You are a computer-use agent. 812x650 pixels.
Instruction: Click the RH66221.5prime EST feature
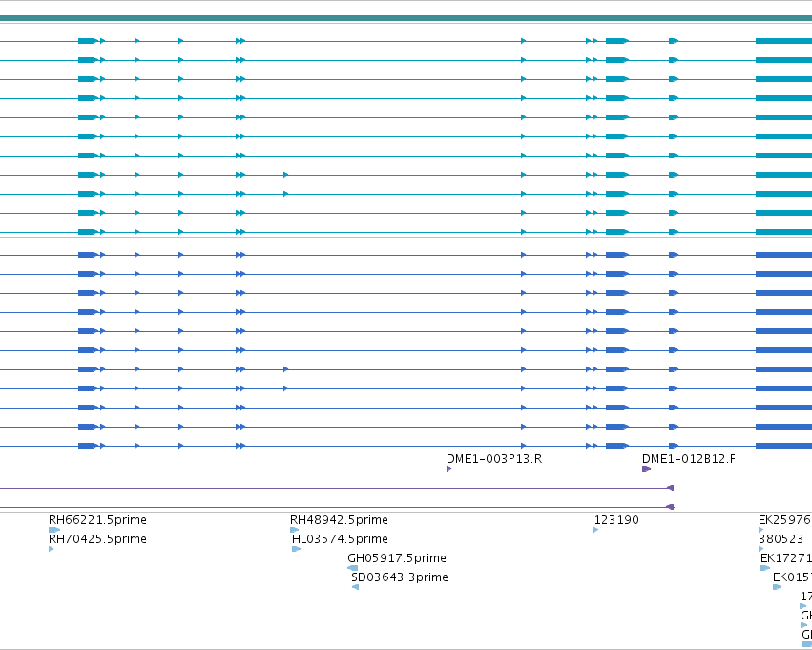click(x=54, y=530)
